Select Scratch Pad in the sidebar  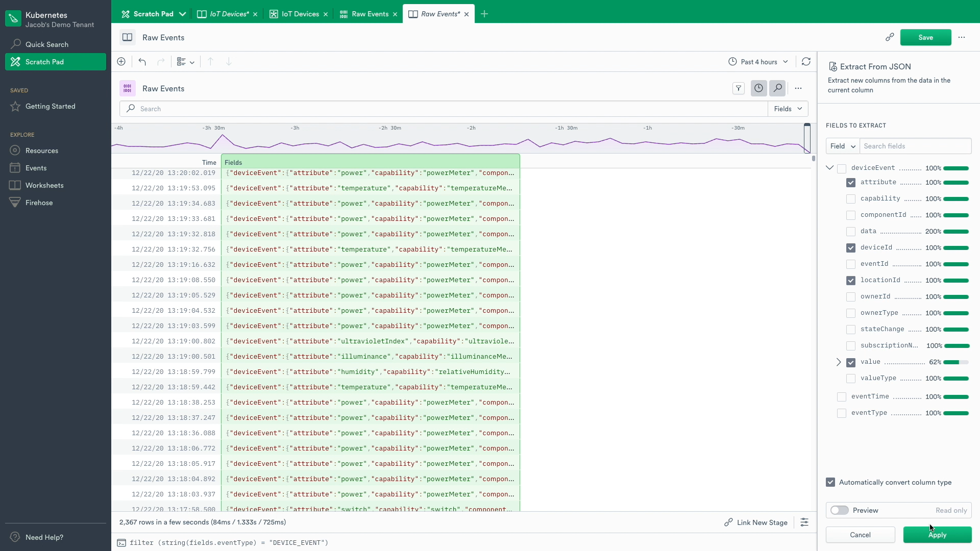coord(55,62)
